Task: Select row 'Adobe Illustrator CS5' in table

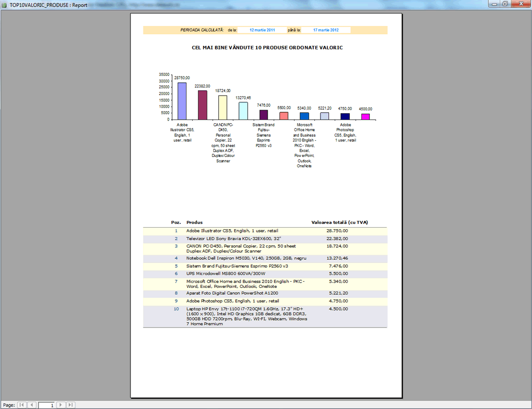Action: [265, 231]
